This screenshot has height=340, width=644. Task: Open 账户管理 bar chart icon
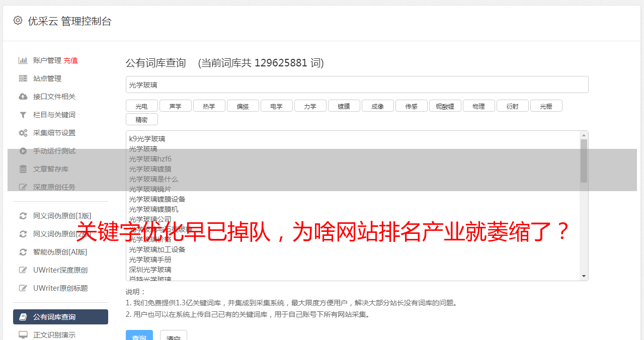(23, 60)
